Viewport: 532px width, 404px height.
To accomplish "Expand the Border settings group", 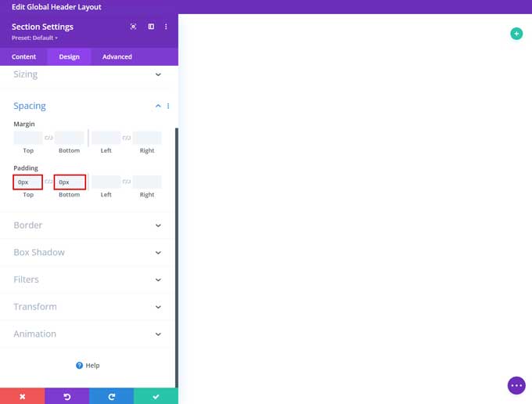I will pyautogui.click(x=88, y=225).
